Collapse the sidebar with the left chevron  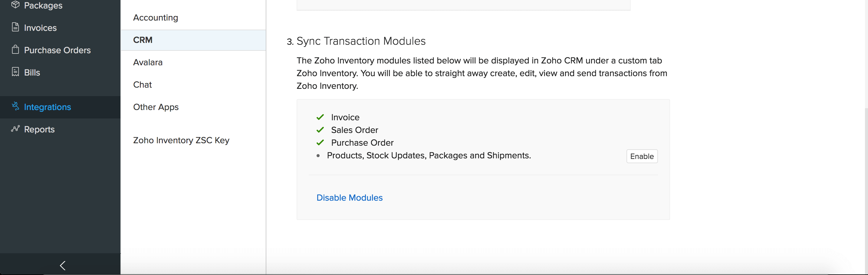[63, 265]
